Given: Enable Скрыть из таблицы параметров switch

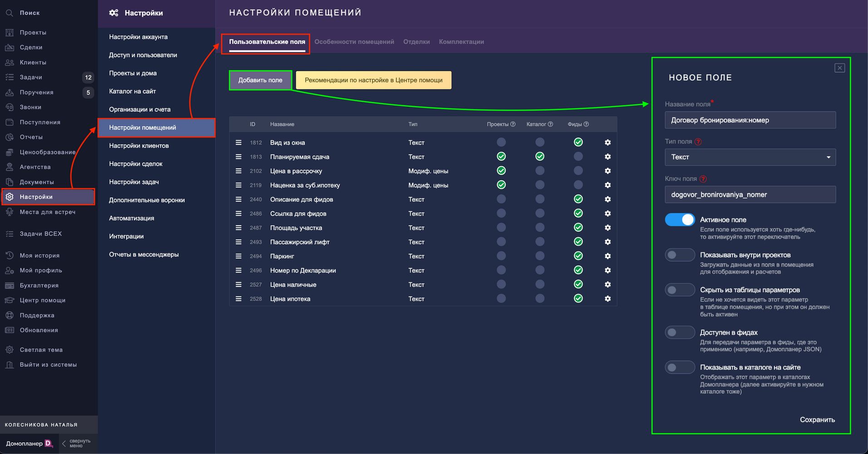Looking at the screenshot, I should pyautogui.click(x=680, y=290).
